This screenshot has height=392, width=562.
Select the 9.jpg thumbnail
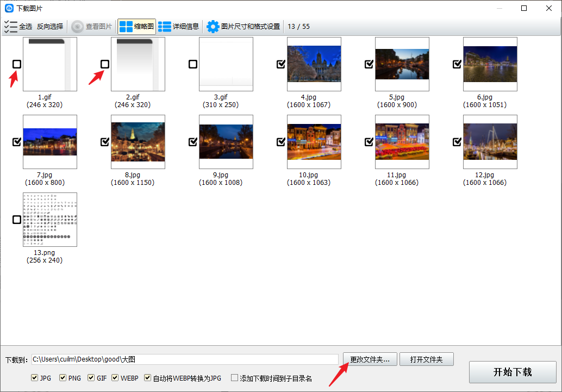click(226, 142)
